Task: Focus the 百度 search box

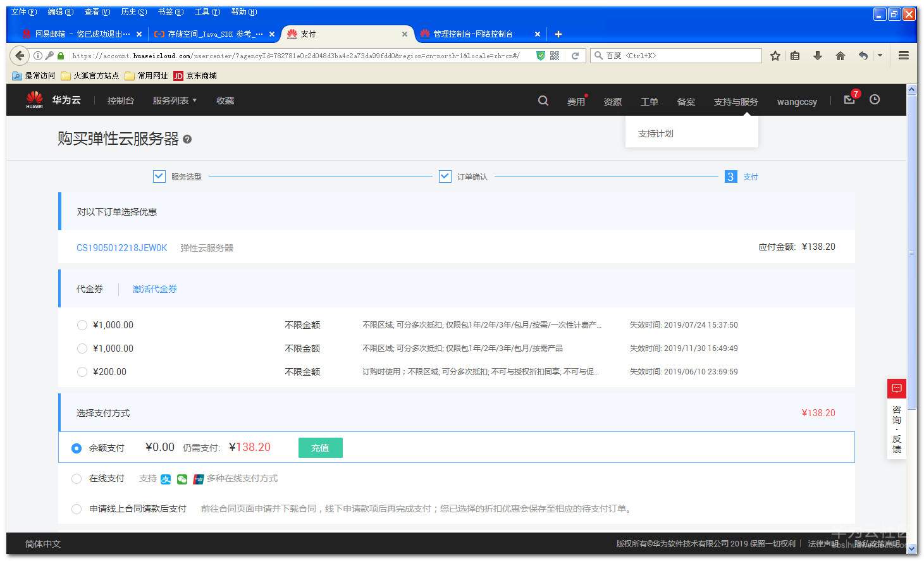Action: tap(675, 56)
